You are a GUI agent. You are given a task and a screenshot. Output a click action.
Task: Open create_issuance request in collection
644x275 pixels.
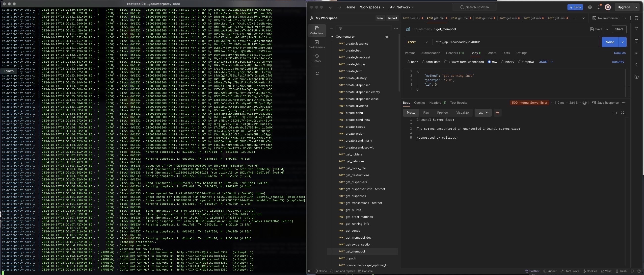click(x=357, y=44)
